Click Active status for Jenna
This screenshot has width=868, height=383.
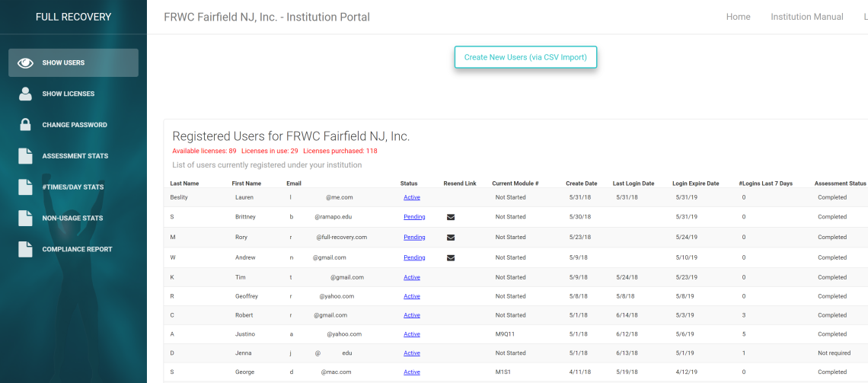pyautogui.click(x=412, y=353)
